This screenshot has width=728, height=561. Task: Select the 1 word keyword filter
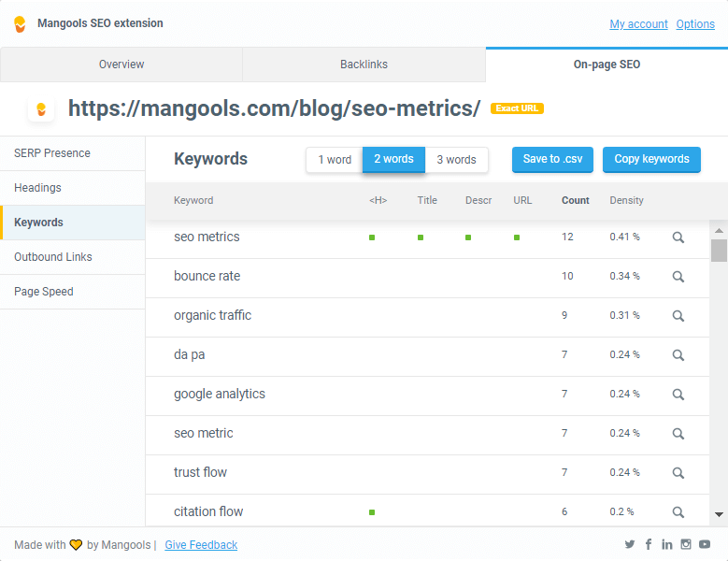pyautogui.click(x=335, y=160)
